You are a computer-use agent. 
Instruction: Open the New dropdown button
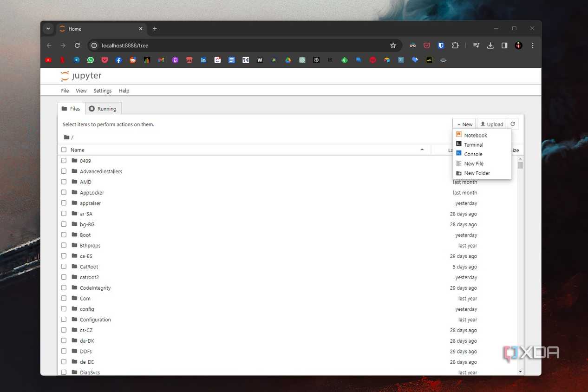pyautogui.click(x=464, y=124)
